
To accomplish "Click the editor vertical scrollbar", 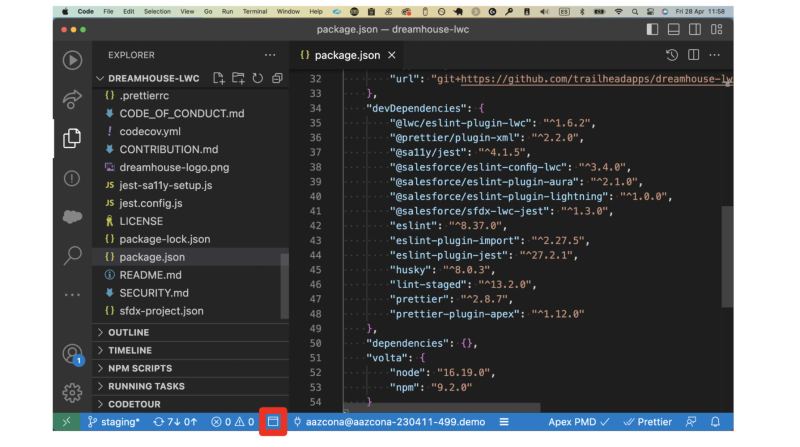I will point(727,256).
